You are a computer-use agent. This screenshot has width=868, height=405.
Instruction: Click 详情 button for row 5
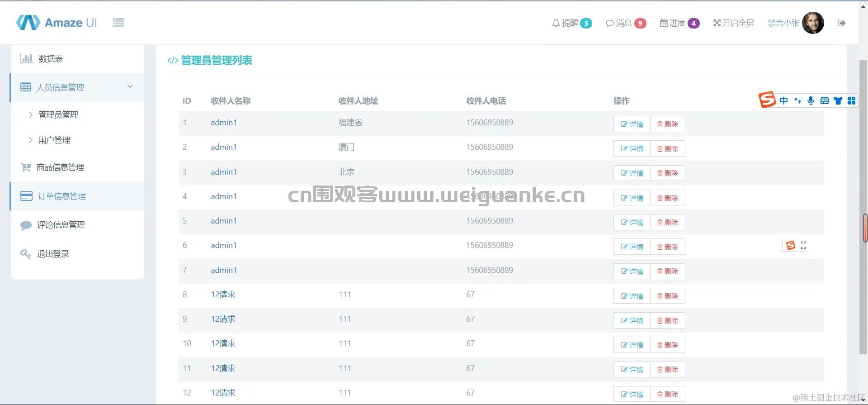click(x=632, y=222)
